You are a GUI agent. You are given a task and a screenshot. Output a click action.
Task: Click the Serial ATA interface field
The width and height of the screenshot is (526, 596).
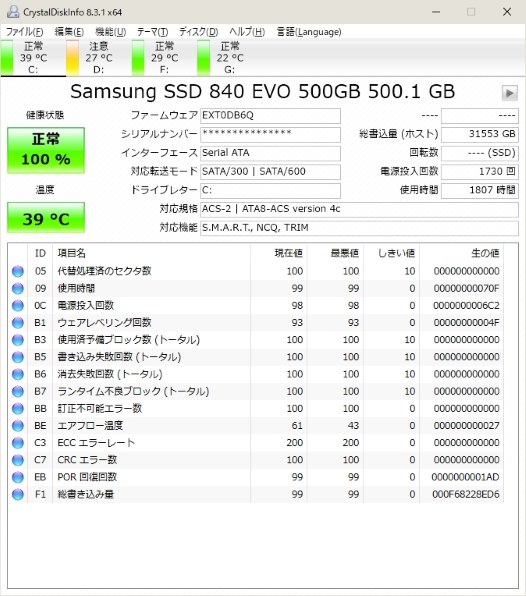coord(270,153)
